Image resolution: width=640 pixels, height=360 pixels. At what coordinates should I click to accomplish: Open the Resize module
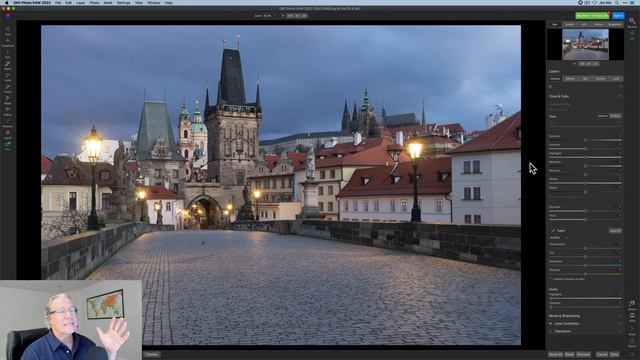click(632, 304)
